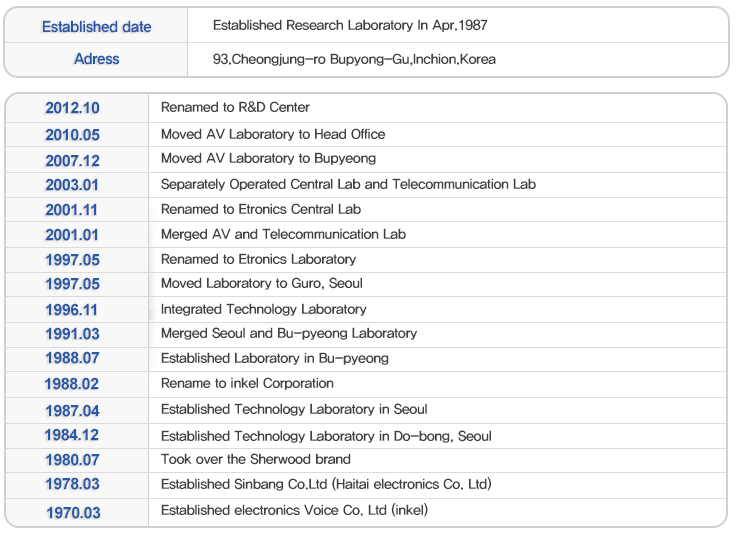Click the 1978.03 date entry
The height and width of the screenshot is (543, 740).
click(72, 485)
